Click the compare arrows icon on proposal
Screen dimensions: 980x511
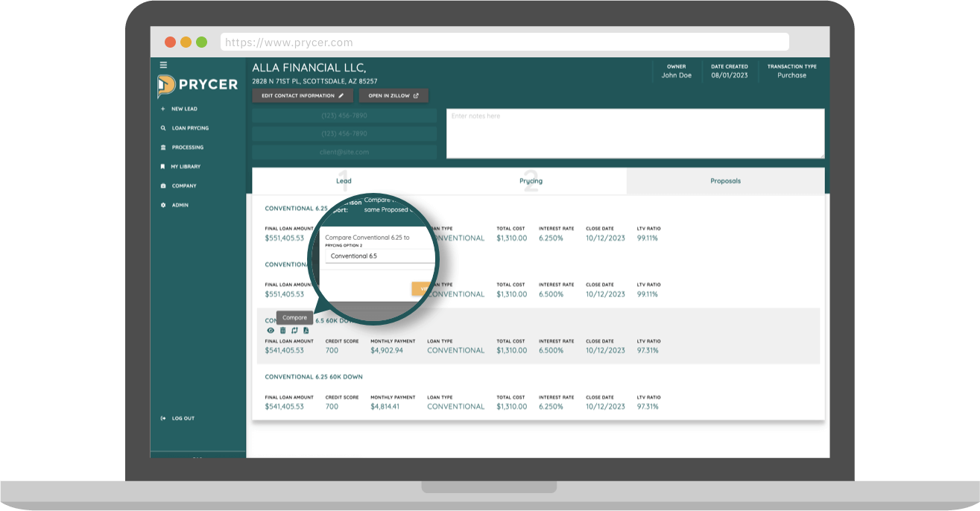pos(294,331)
